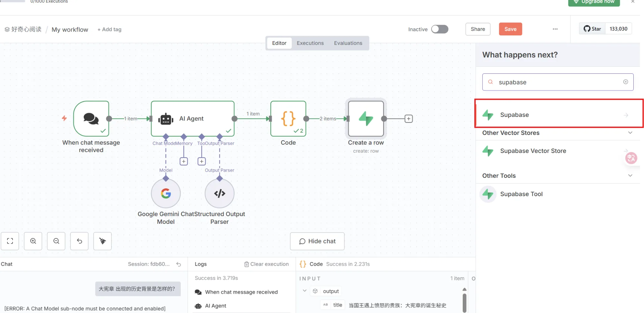
Task: Star the project on GitHub
Action: pos(592,29)
